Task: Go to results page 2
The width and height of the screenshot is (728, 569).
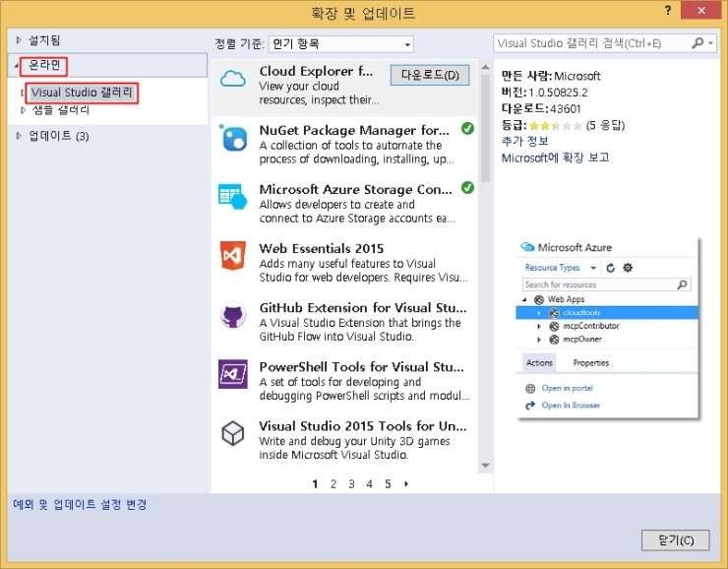Action: (333, 484)
